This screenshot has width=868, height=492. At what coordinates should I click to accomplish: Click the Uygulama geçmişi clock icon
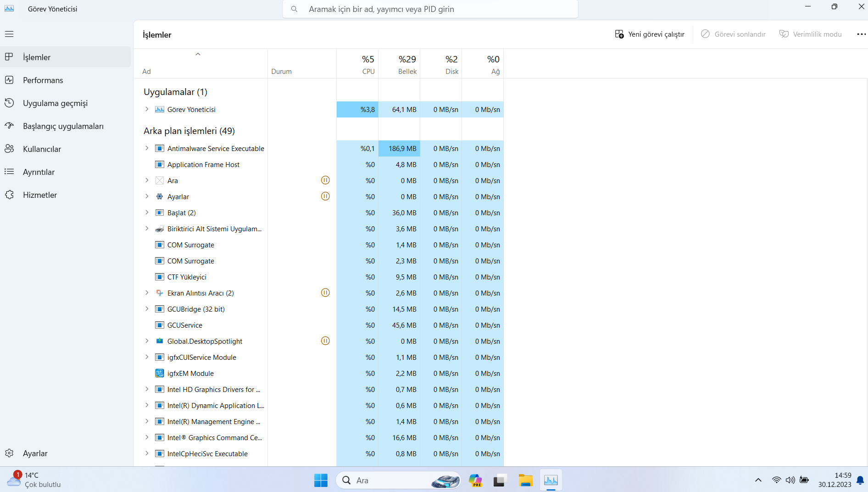(9, 103)
